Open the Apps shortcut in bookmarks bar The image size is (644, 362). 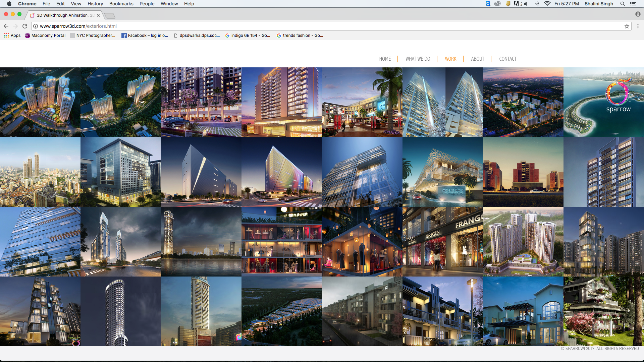[x=12, y=36]
